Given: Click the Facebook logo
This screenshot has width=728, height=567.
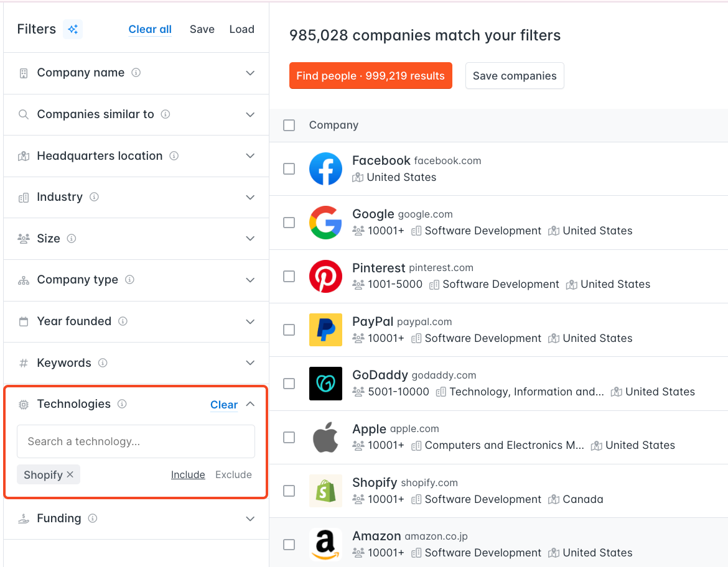Looking at the screenshot, I should (325, 169).
